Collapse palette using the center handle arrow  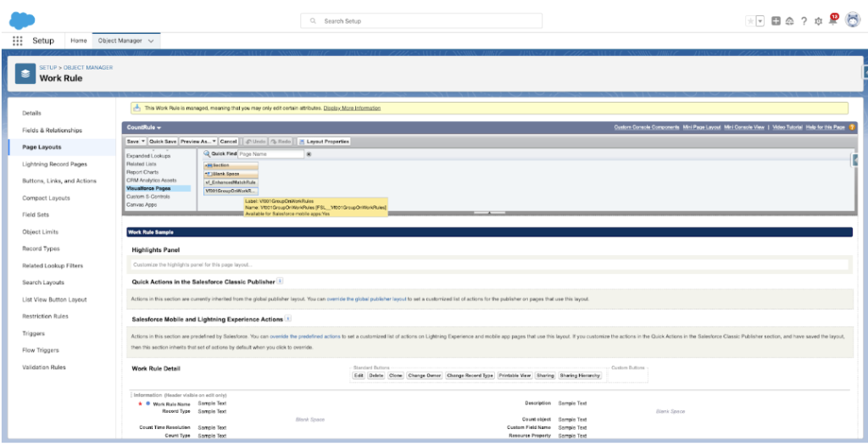[x=489, y=212]
